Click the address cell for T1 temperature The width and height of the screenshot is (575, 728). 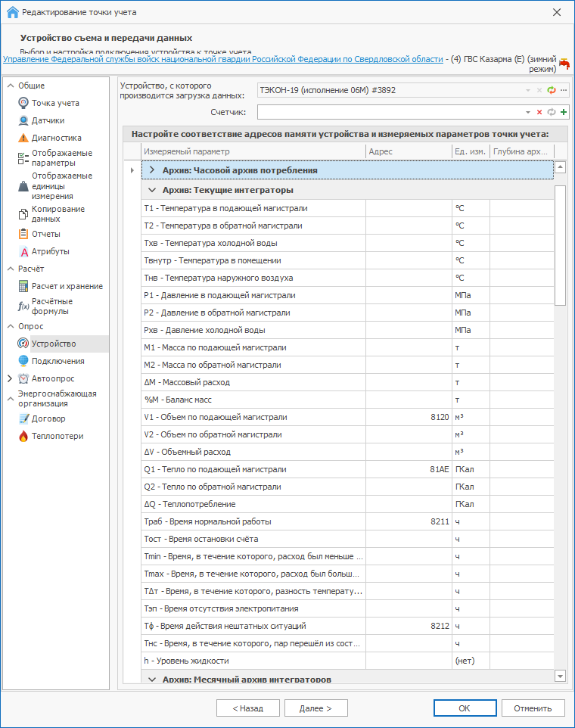click(408, 208)
